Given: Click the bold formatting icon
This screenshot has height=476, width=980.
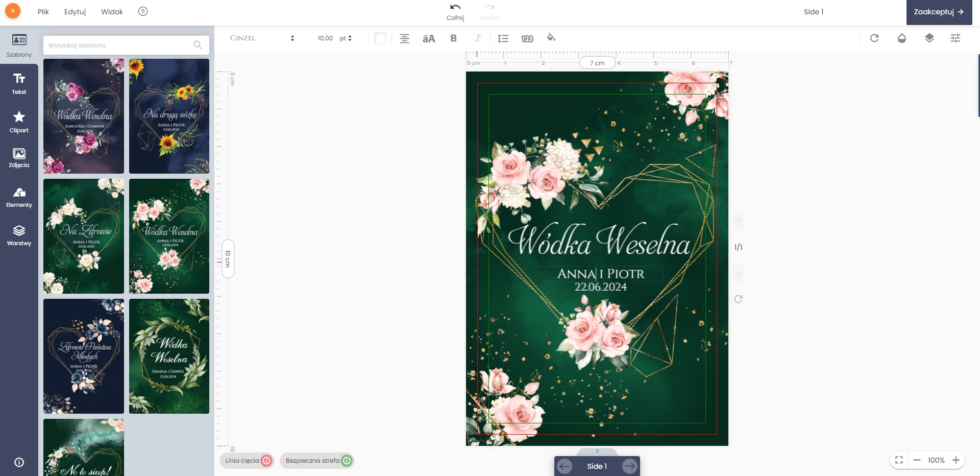Looking at the screenshot, I should tap(453, 38).
